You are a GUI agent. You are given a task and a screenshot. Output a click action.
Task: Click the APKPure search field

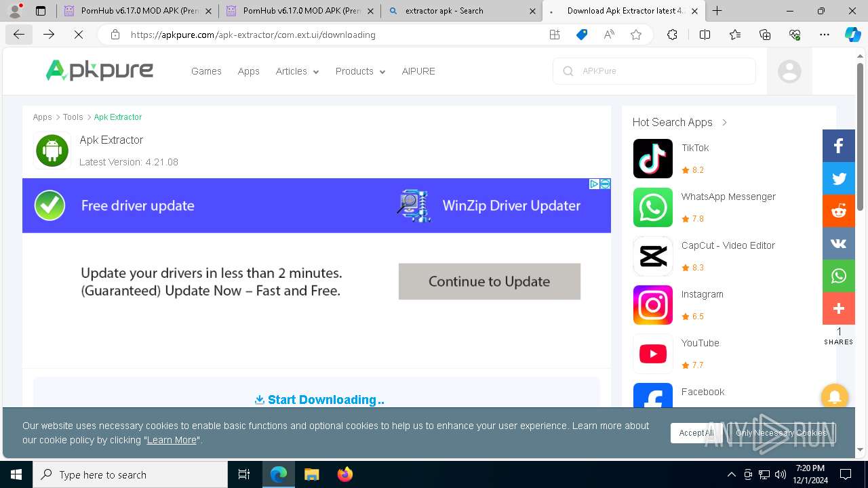(x=654, y=71)
